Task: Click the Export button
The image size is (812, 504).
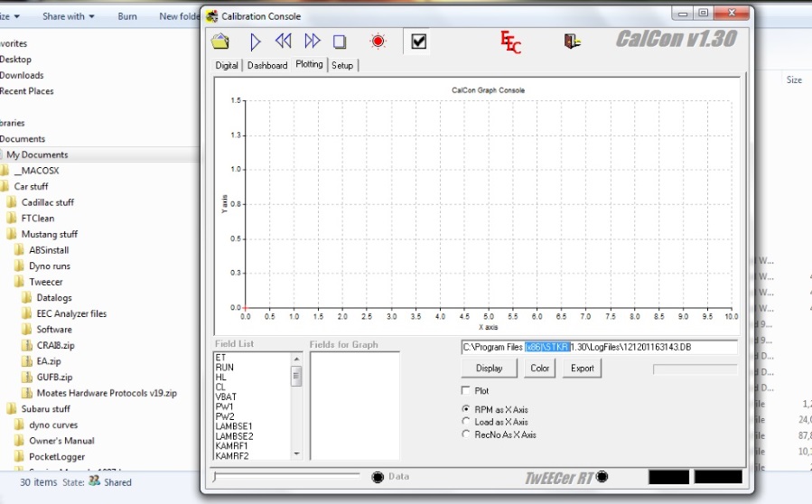Action: tap(582, 369)
